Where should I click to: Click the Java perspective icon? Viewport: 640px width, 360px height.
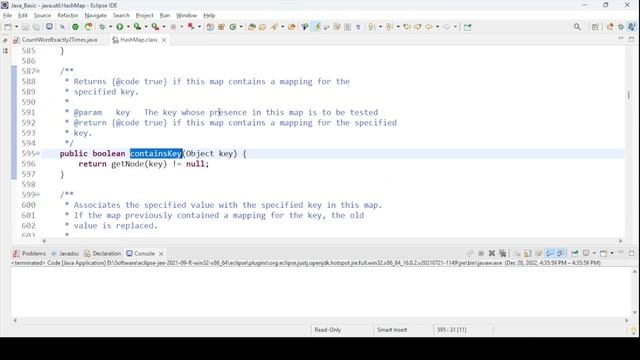(x=631, y=27)
